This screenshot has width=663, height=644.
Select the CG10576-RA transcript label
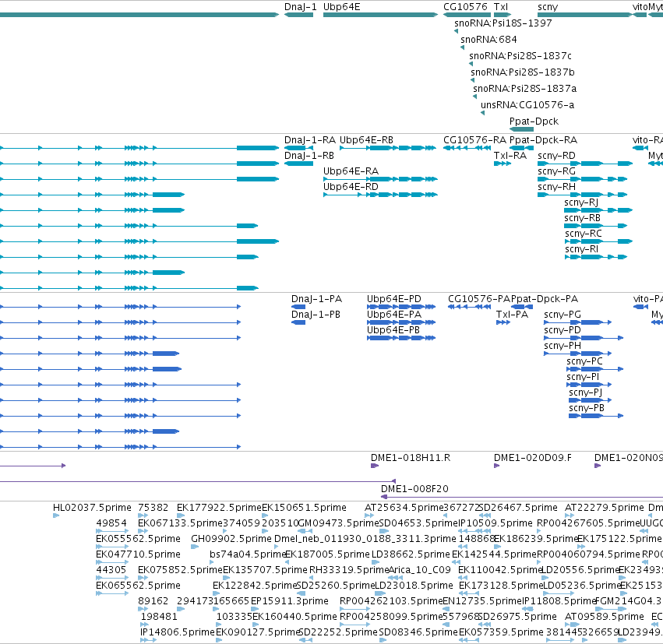click(474, 140)
